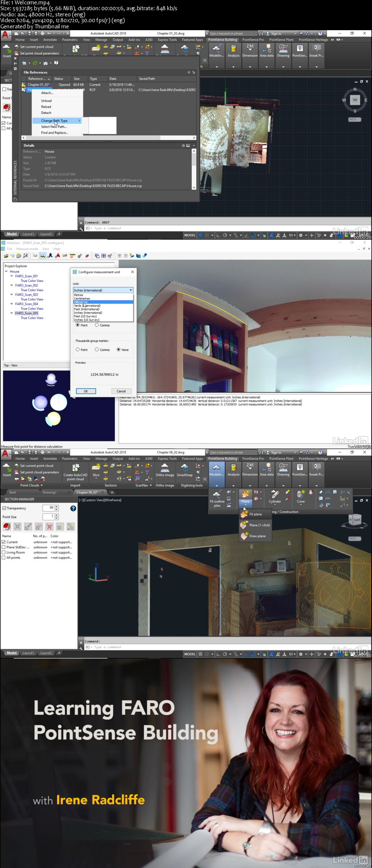Viewport: 372px width, 868px height.
Task: Click the red X delete icon in Section Manager
Action: pos(49,526)
